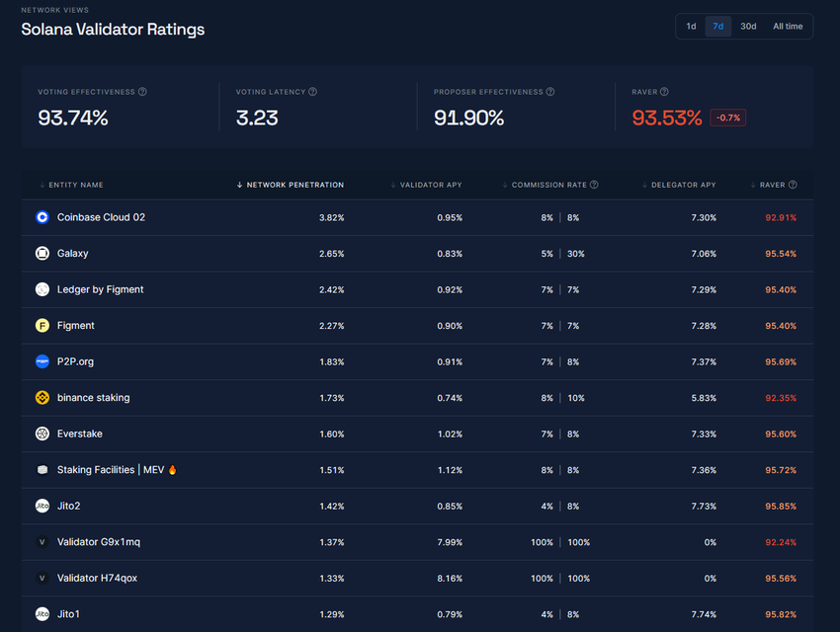Screen dimensions: 840x632
Task: Click Validator G9x1mq RAVER 92.24%
Action: point(781,543)
